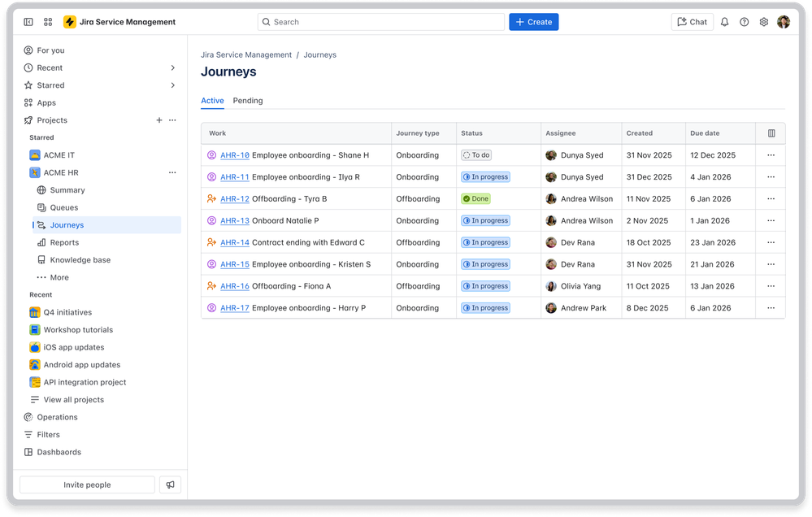Screen dimensions: 812x517
Task: Click the Invite people button
Action: click(87, 484)
